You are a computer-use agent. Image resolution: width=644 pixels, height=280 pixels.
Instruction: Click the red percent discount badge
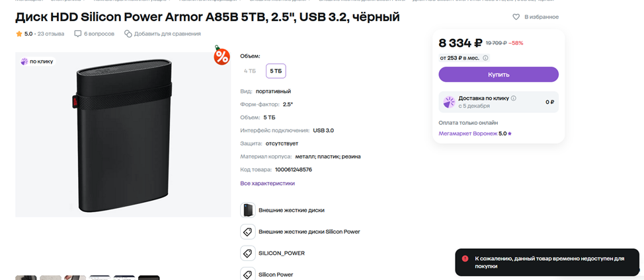click(221, 56)
